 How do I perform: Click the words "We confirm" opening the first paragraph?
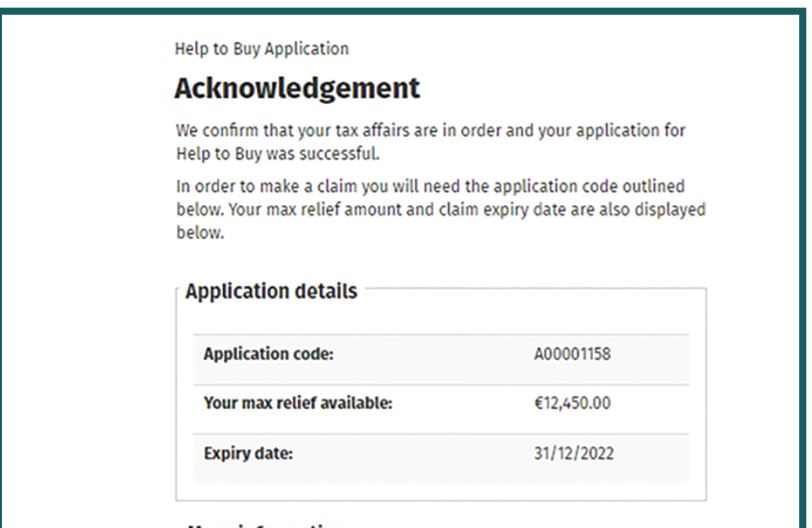coord(212,132)
